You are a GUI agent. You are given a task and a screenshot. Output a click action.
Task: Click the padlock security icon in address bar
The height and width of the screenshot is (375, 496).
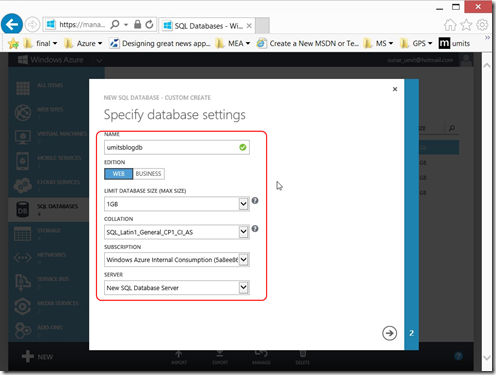137,24
